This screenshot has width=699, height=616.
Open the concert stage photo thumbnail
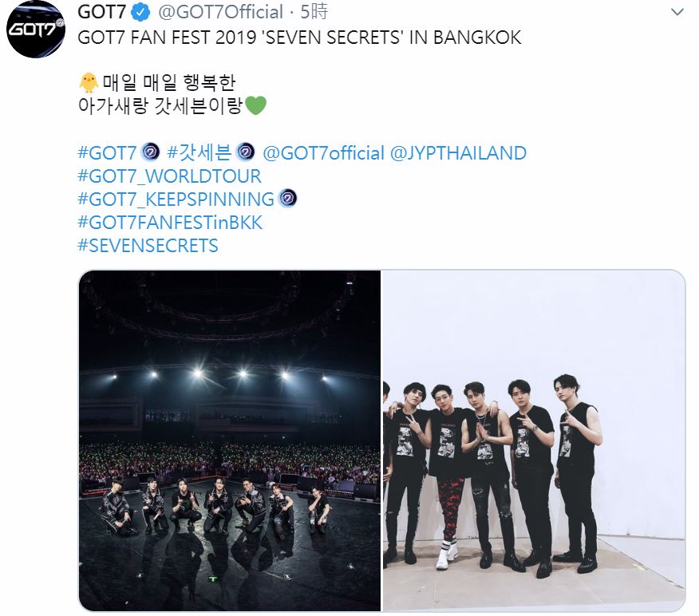(230, 440)
